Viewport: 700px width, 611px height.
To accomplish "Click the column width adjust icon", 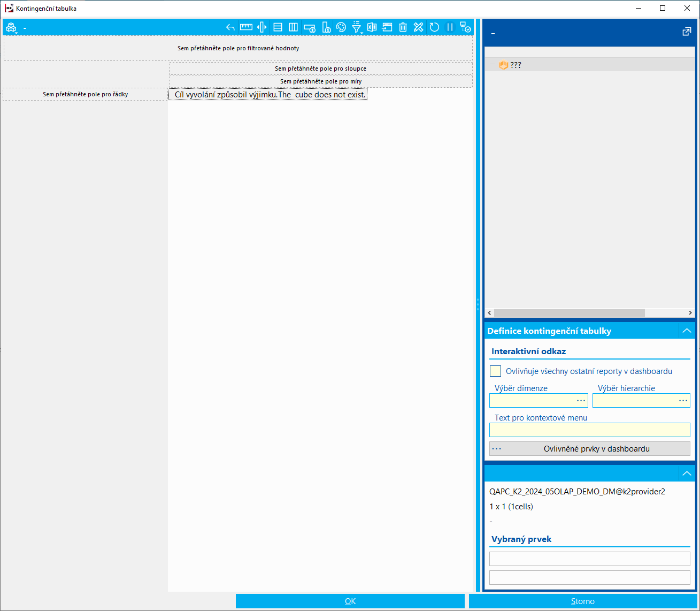I will [x=261, y=27].
